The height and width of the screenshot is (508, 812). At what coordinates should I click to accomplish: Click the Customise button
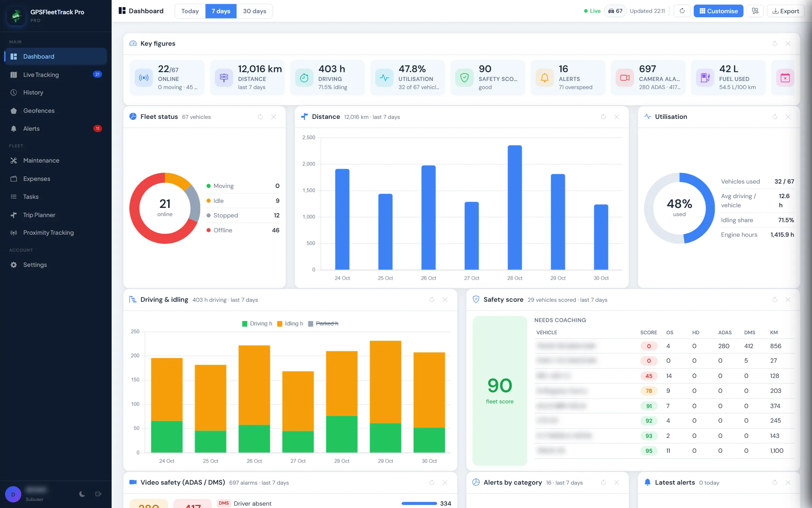pos(718,11)
